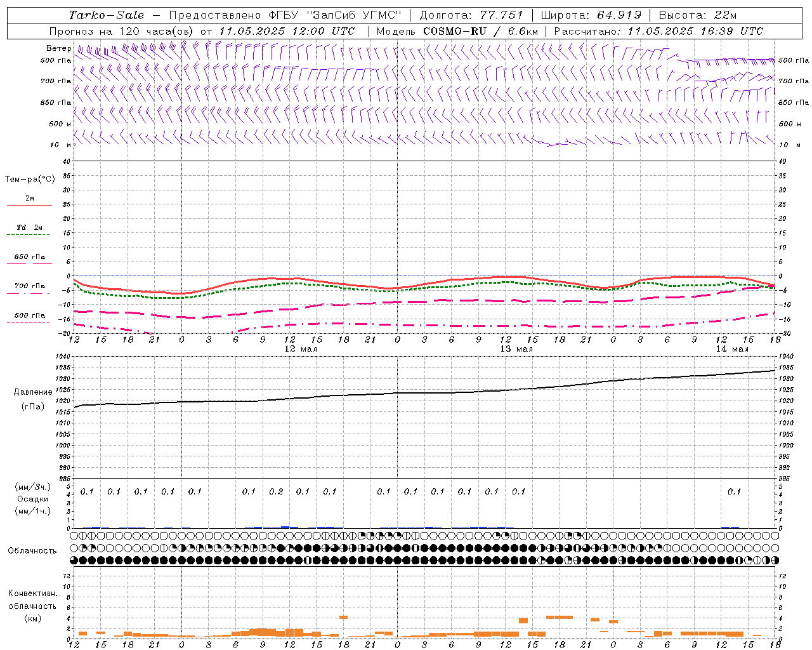This screenshot has height=650, width=812.
Task: Click the Ветер panel label
Action: click(x=58, y=48)
